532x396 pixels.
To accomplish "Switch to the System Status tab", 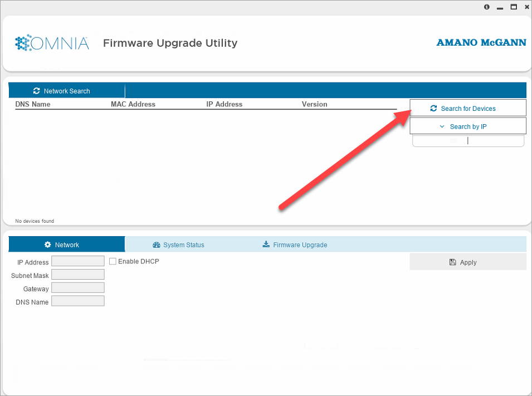I will (179, 245).
